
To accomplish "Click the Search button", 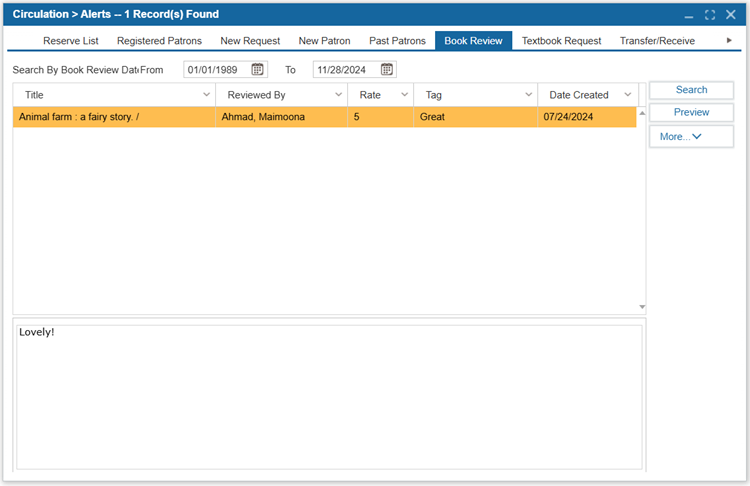I will coord(691,90).
